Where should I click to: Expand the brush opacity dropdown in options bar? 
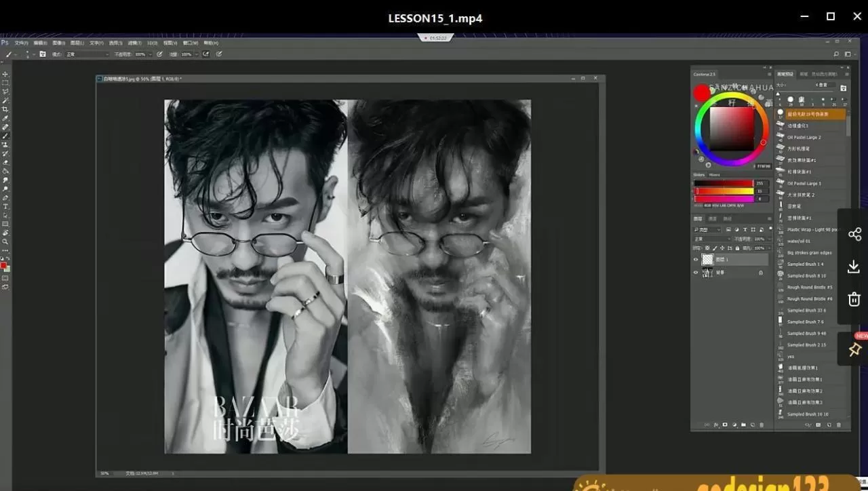(x=150, y=54)
